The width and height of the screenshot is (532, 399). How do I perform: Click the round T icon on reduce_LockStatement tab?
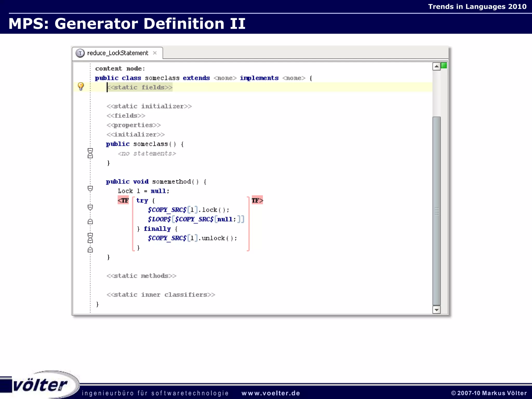click(80, 53)
